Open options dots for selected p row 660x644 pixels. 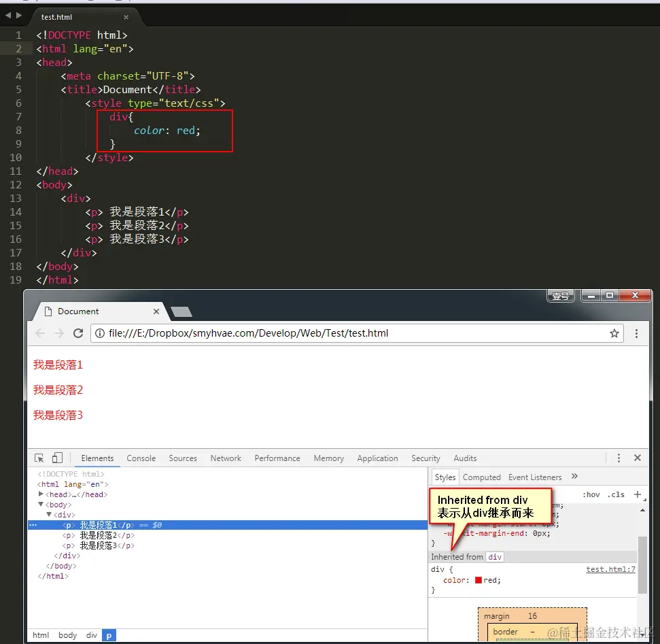(33, 525)
